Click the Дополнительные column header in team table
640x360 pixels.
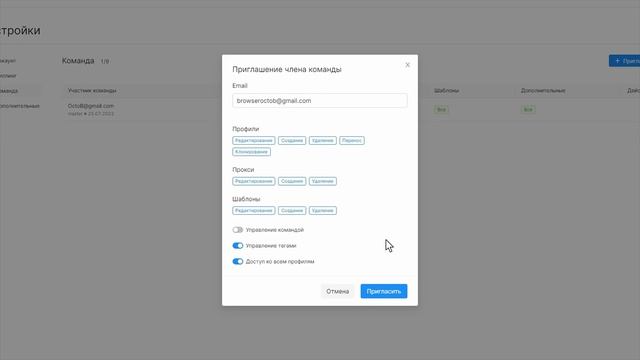point(543,91)
